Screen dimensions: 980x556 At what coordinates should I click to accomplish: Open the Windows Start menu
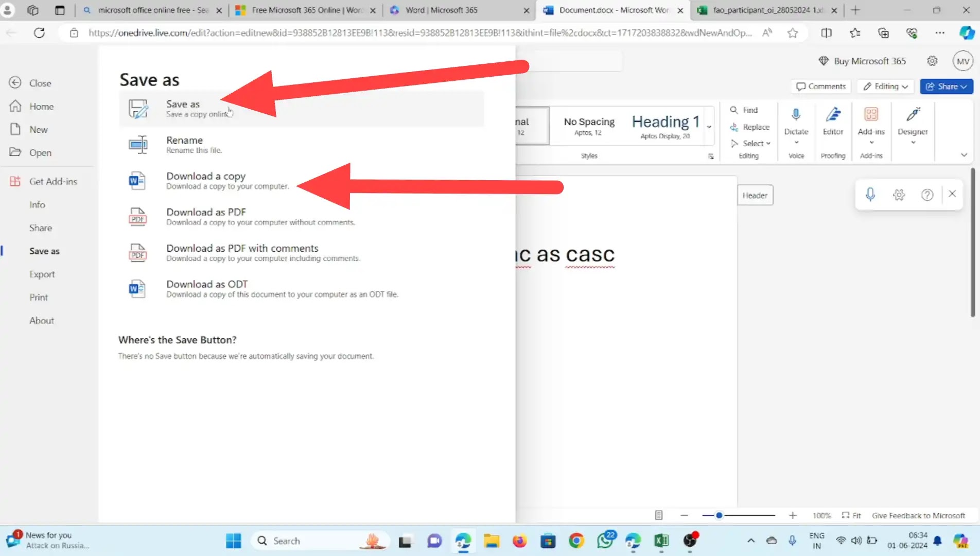(233, 541)
